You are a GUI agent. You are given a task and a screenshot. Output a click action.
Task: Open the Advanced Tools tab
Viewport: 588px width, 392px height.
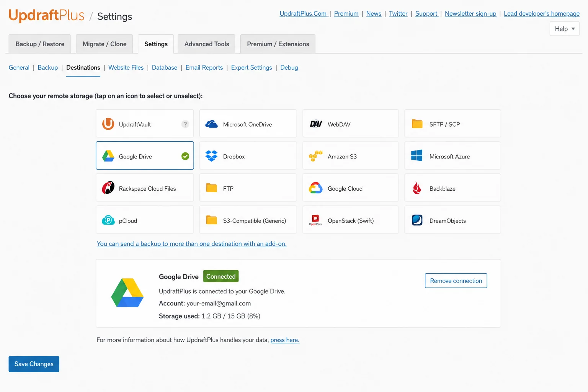pyautogui.click(x=207, y=44)
